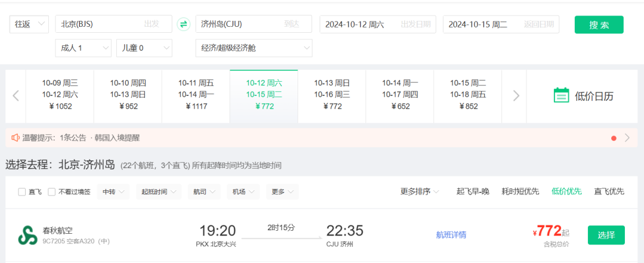Select the 10-14 周一 ¥652 date tab

[400, 96]
